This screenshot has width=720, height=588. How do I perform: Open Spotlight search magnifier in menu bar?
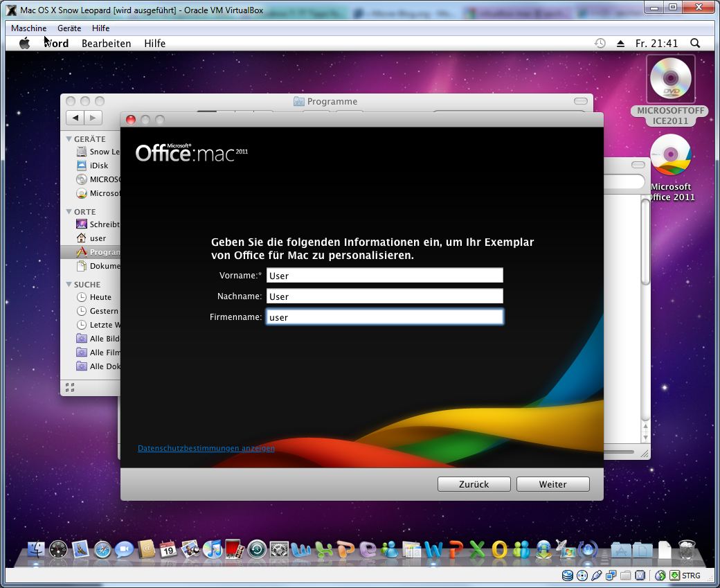(x=695, y=43)
